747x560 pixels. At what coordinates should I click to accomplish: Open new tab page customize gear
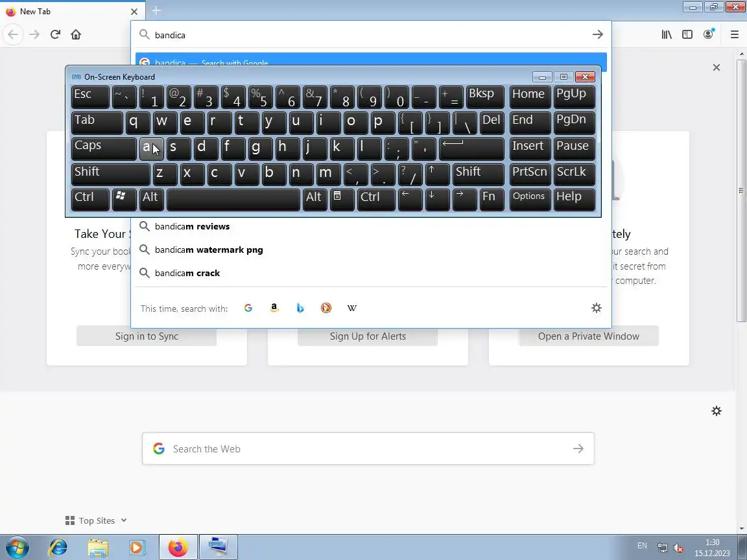pyautogui.click(x=717, y=411)
